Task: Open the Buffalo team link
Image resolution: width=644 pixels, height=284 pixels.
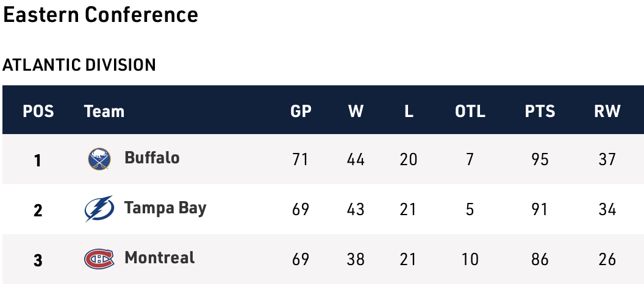Action: (152, 158)
